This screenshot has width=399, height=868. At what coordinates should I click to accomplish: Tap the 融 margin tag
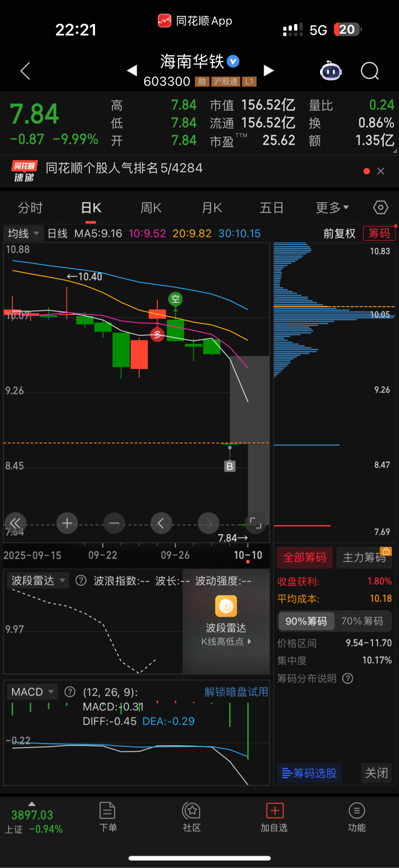click(202, 82)
